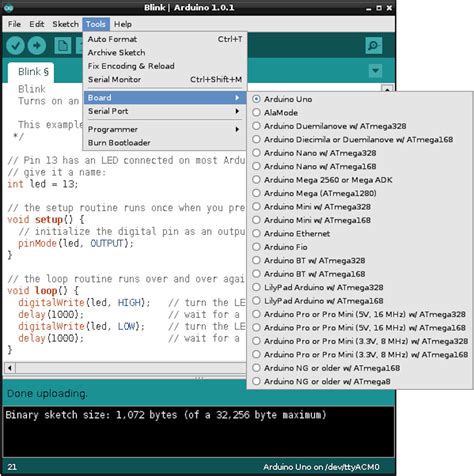Click the Upload arrow button
Screen dimensions: 474x476
pos(37,46)
